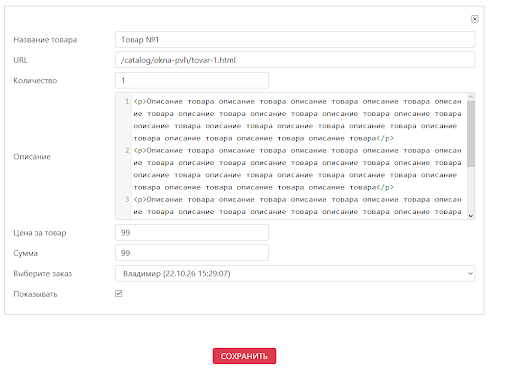Edit the Сумма field
Viewport: 512px width, 381px height.
pos(192,253)
